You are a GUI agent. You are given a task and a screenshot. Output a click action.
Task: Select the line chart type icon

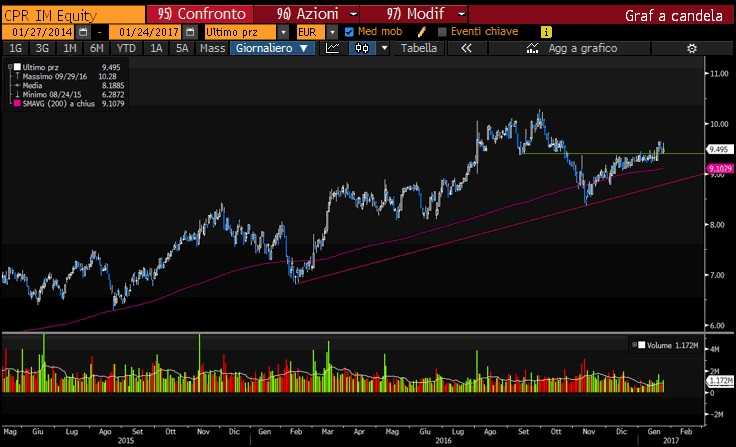pos(332,48)
